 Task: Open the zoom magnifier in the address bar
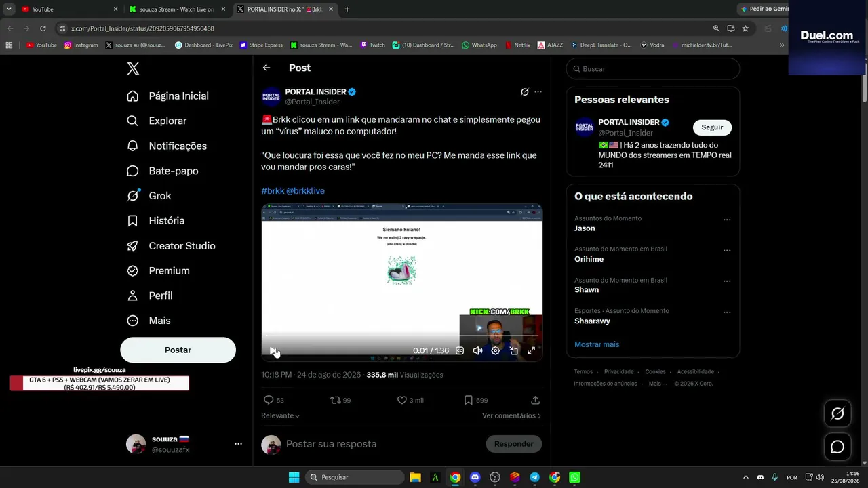(716, 28)
